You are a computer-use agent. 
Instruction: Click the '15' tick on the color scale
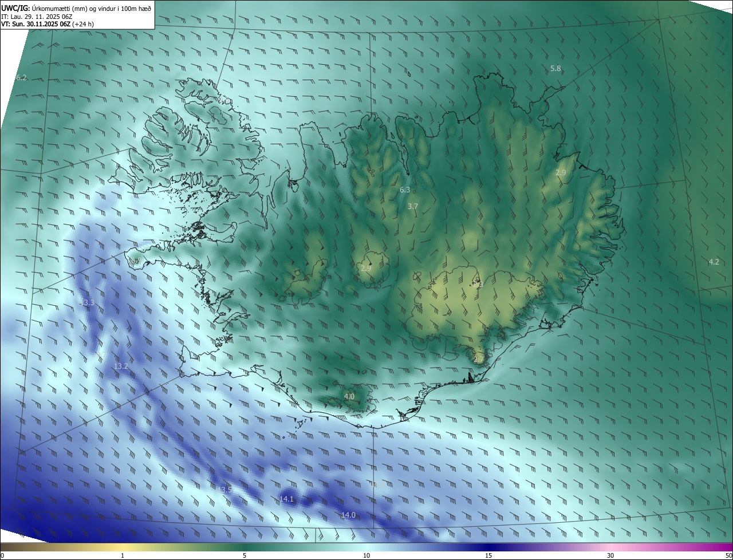488,555
